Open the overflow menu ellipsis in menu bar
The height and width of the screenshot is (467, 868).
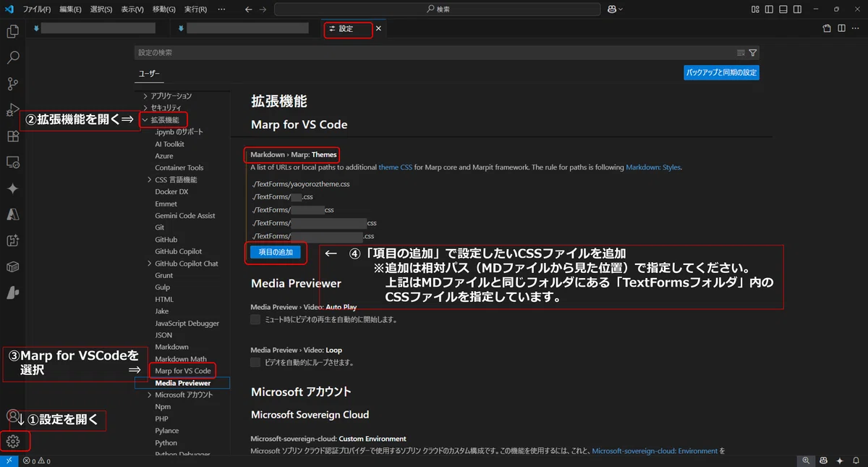(x=221, y=9)
